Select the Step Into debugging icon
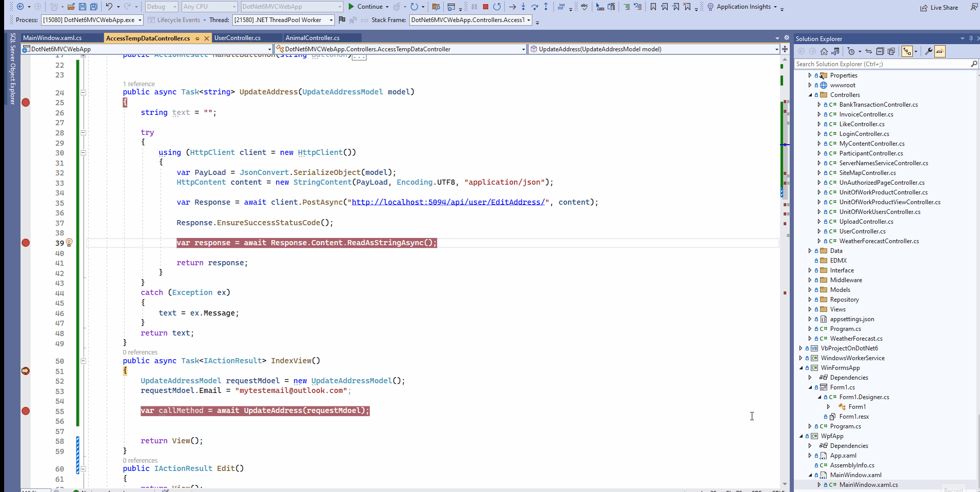 click(523, 7)
